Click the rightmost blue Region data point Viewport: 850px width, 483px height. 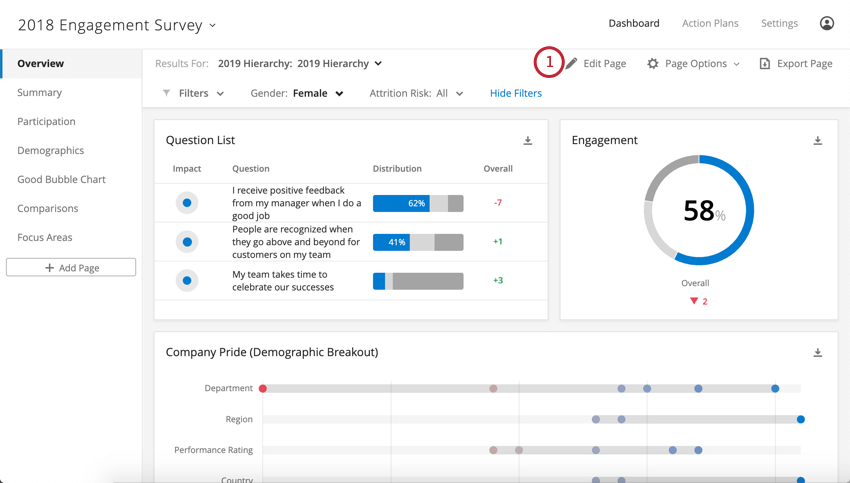point(801,420)
